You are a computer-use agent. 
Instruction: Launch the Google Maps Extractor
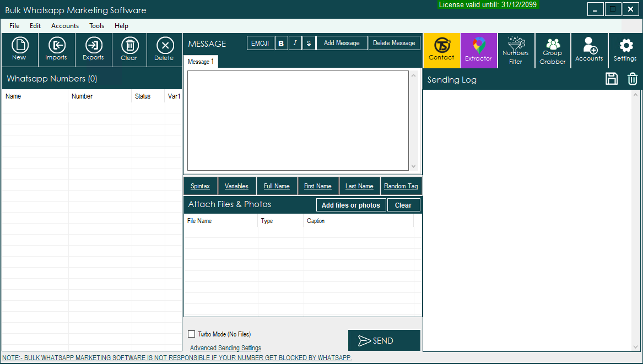[x=479, y=50]
